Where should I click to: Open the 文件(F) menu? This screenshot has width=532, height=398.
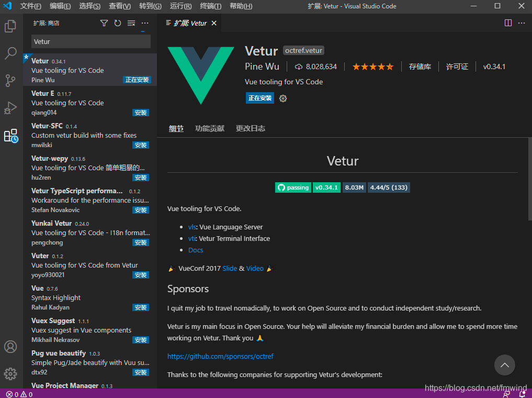[30, 6]
